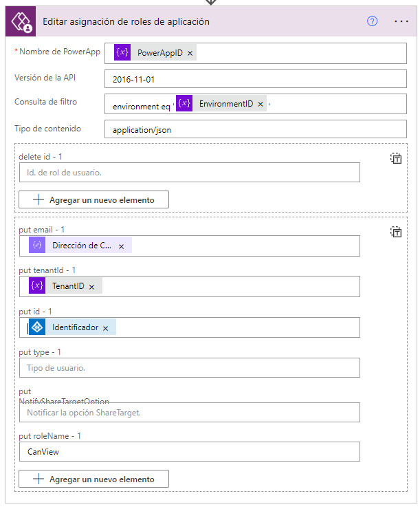This screenshot has width=420, height=509.
Task: Remove the TenantID variable token
Action: pos(92,288)
